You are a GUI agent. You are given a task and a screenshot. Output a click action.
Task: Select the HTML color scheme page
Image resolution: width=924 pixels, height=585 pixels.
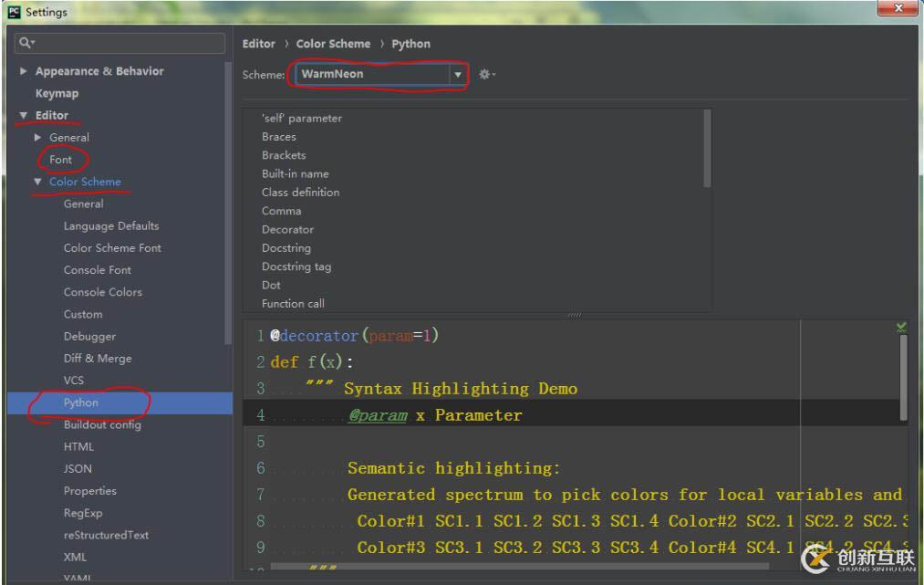[x=79, y=446]
